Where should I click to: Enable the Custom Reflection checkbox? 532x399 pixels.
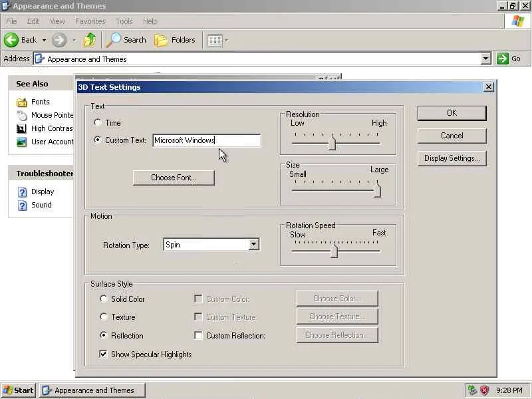point(198,336)
